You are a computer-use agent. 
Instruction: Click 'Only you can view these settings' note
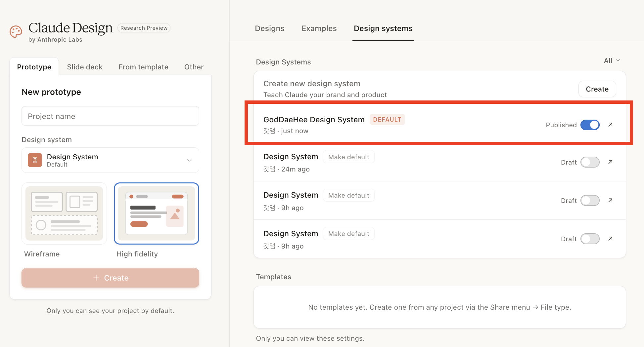[x=310, y=338]
